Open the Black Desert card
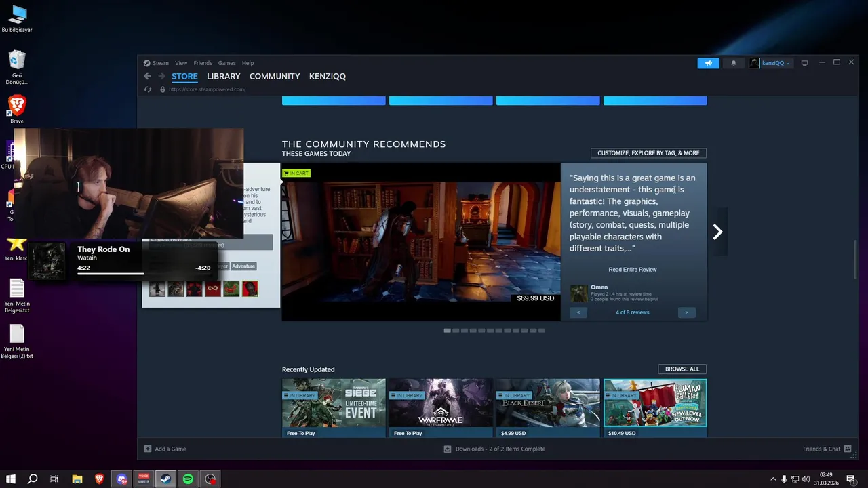 pos(548,408)
